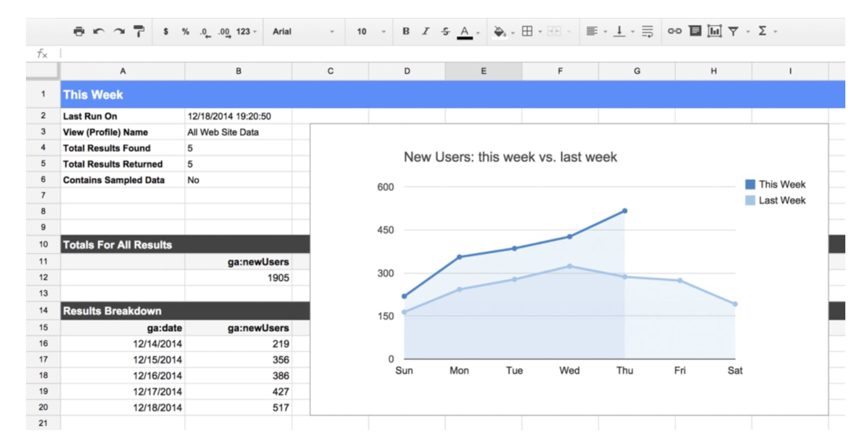The image size is (868, 443).
Task: Open the fill color picker
Action: tap(500, 32)
